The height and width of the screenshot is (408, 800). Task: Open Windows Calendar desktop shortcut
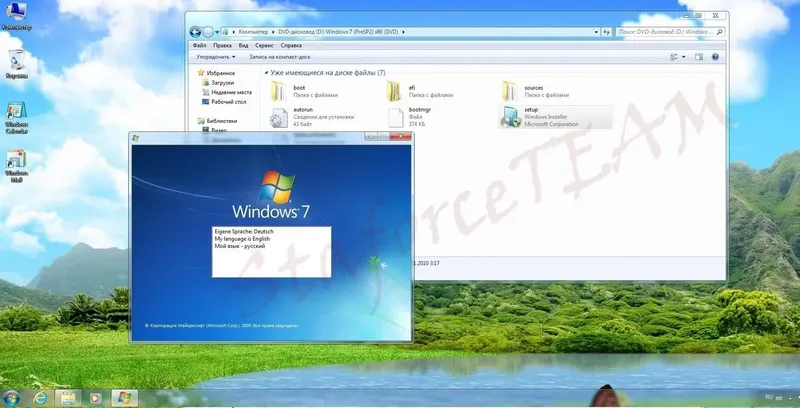click(x=16, y=118)
